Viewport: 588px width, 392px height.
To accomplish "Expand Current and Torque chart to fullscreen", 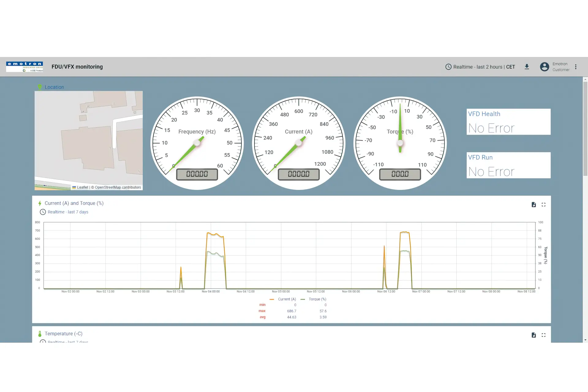I will coord(544,205).
